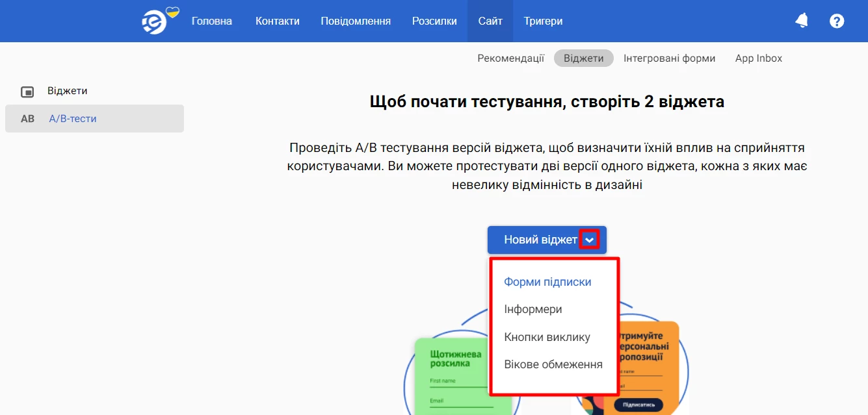Image resolution: width=868 pixels, height=415 pixels.
Task: Click the orange персональні пропозиції widget preview
Action: (x=648, y=368)
